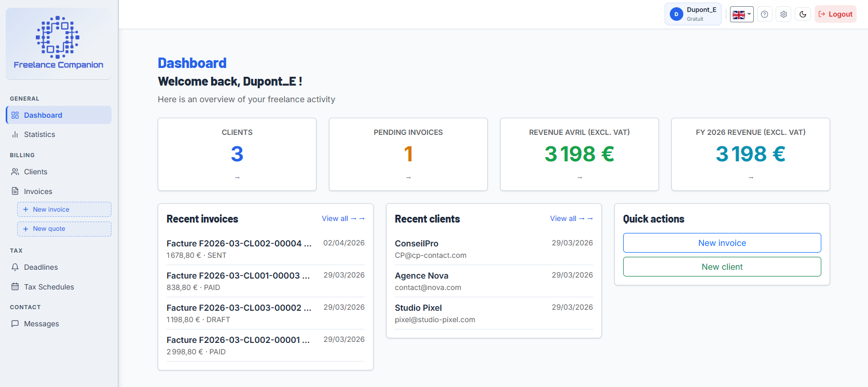
Task: Open the Clients count card
Action: 237,154
